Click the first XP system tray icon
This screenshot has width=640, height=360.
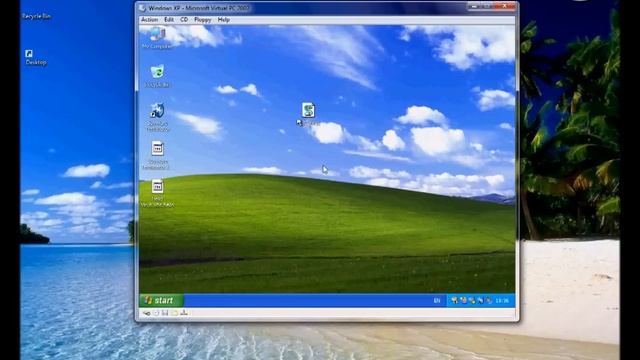(x=455, y=301)
